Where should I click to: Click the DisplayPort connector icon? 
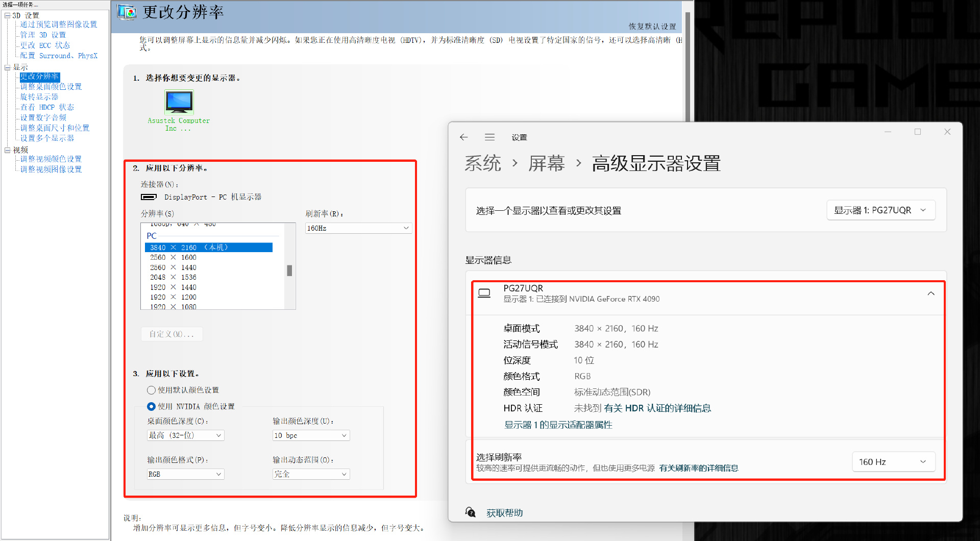tap(149, 197)
